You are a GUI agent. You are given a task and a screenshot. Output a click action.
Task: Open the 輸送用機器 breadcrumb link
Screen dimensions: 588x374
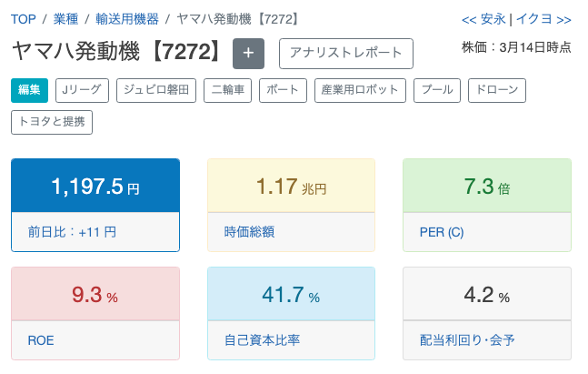(127, 19)
